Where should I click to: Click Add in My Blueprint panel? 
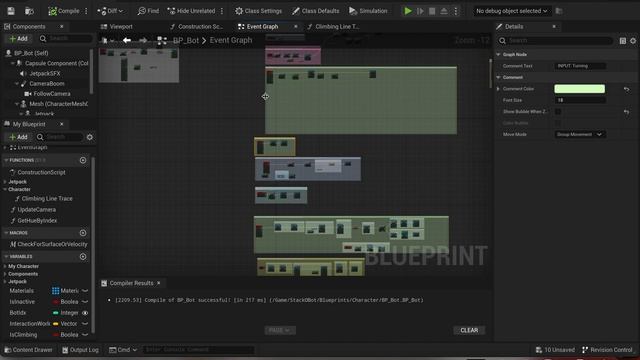coord(18,137)
